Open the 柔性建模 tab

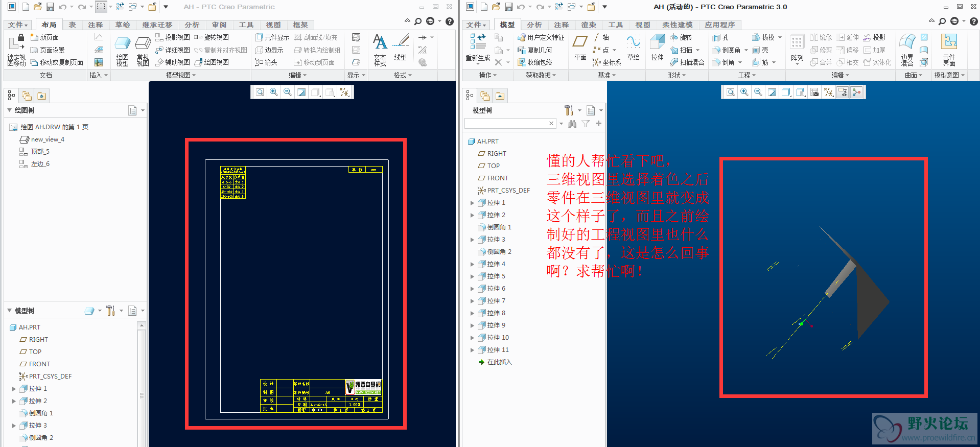tap(678, 25)
